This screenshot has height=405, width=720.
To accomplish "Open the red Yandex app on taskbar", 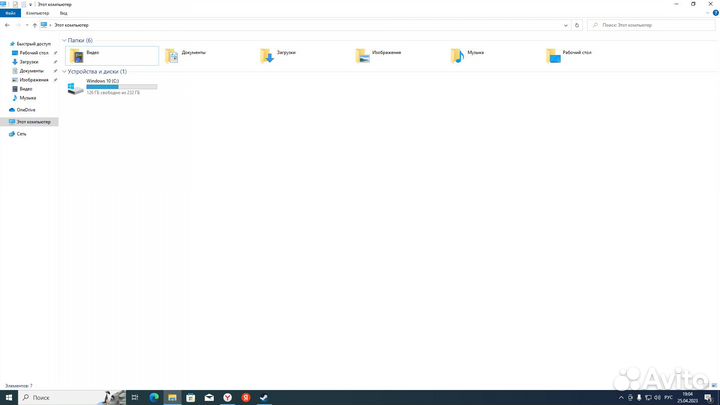I will point(246,398).
